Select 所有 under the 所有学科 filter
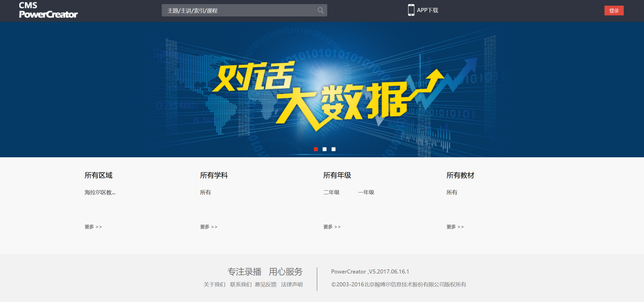 pyautogui.click(x=205, y=192)
